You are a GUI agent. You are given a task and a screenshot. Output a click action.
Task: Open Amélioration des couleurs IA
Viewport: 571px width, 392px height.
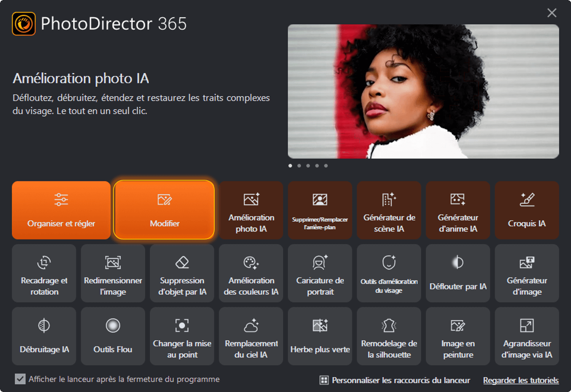(251, 273)
